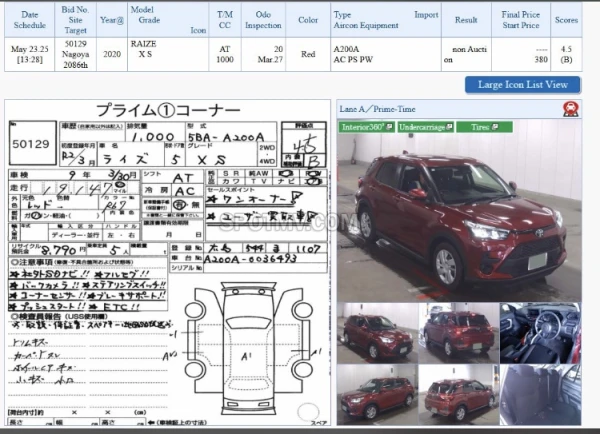View rear seat interior thumbnail
Image resolution: width=600 pixels, height=434 pixels.
[x=539, y=393]
